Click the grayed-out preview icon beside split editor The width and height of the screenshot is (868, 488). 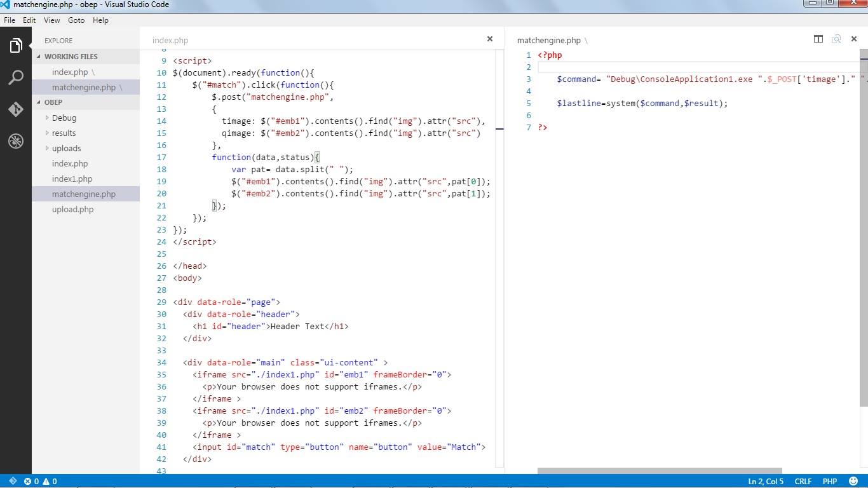pos(836,39)
